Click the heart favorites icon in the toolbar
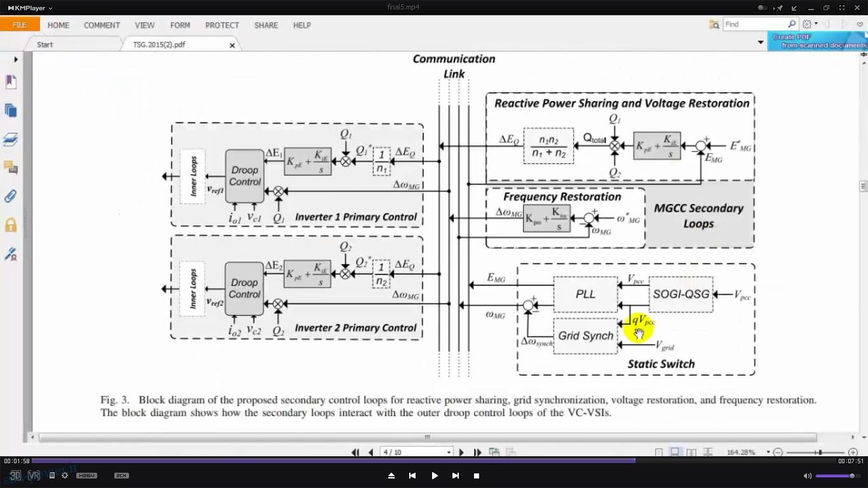This screenshot has height=488, width=868. [860, 24]
